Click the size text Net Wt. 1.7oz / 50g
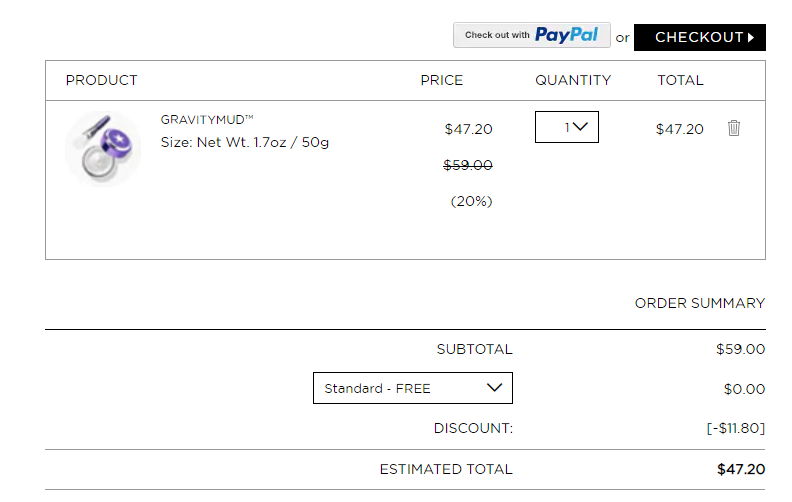This screenshot has height=502, width=792. click(263, 142)
